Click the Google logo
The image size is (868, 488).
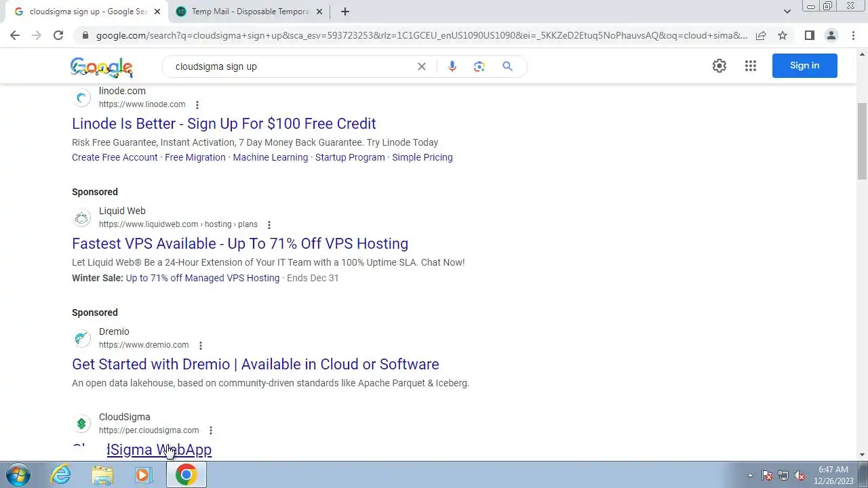[x=102, y=66]
